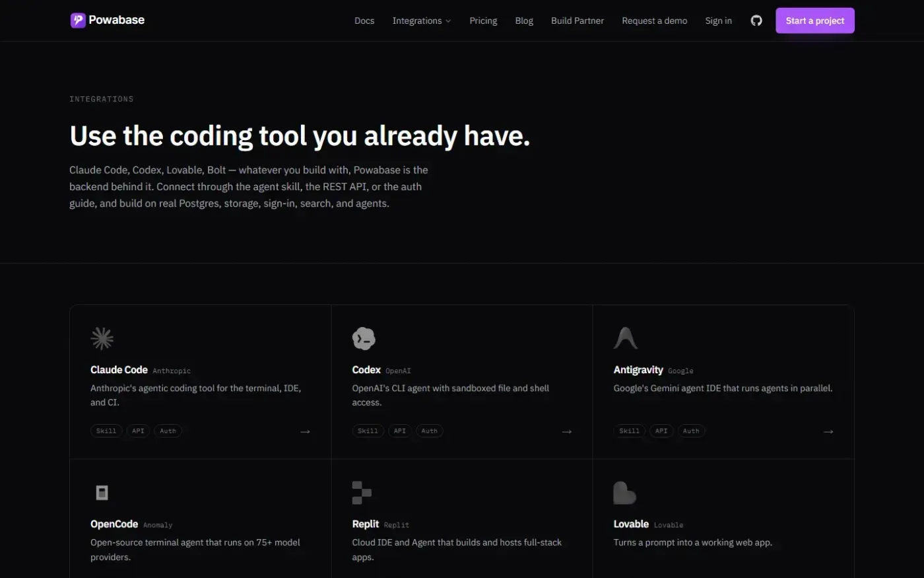This screenshot has height=578, width=924.
Task: Click API tag on Antigravity card
Action: [x=661, y=431]
